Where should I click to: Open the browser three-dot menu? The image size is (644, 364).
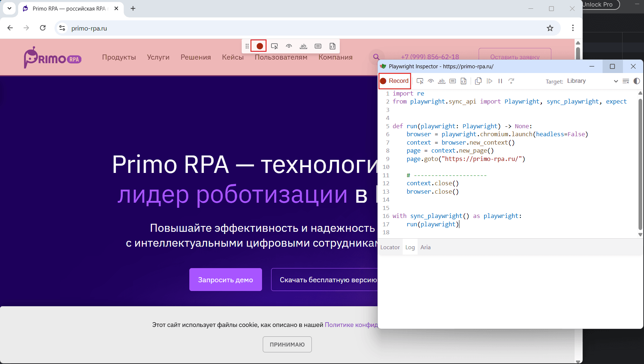click(573, 28)
